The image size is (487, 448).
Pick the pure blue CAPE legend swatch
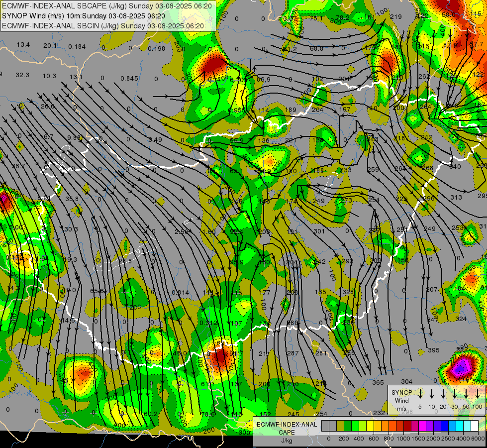pos(445,426)
